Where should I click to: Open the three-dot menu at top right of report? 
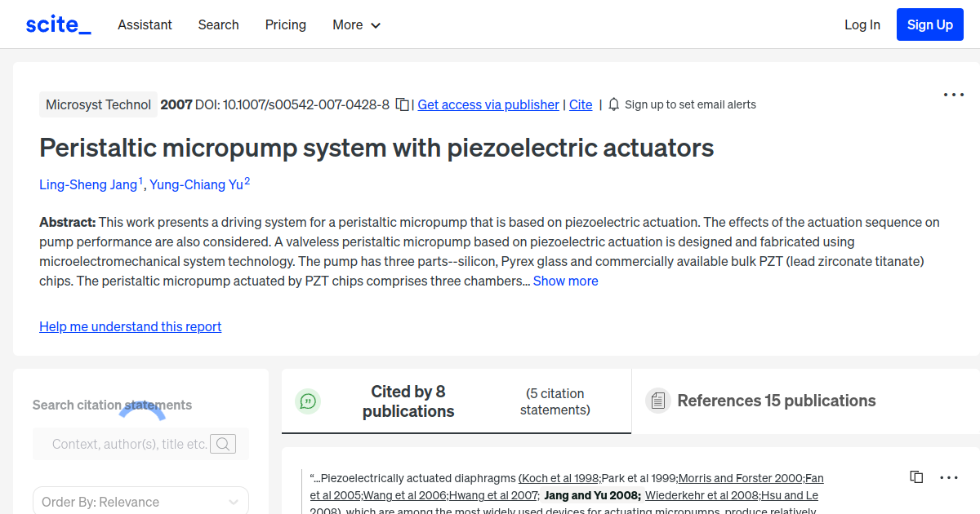953,95
